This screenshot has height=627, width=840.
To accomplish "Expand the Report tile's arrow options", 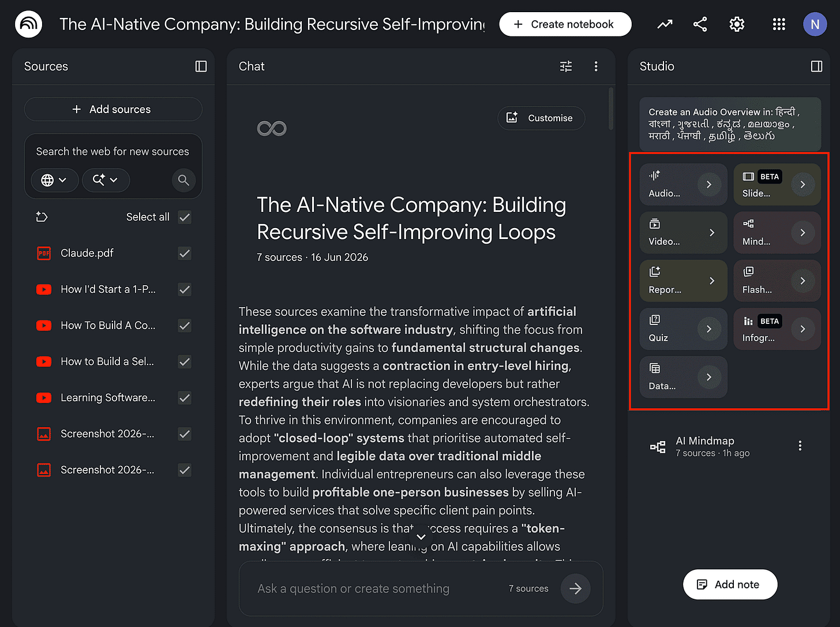I will click(712, 281).
